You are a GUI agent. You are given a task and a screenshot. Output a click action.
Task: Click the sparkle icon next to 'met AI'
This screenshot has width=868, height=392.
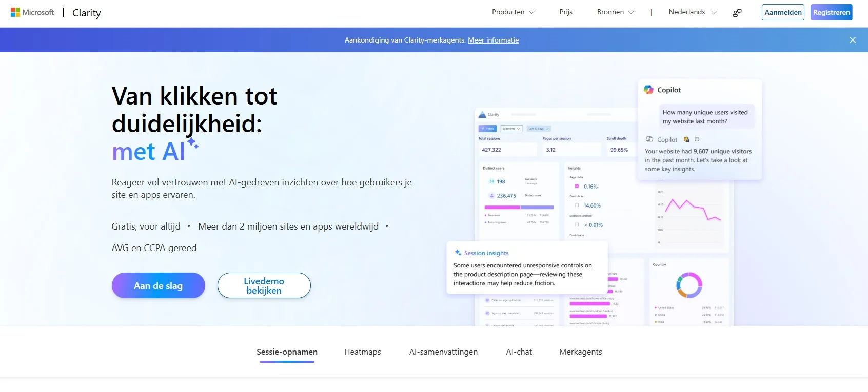click(x=193, y=143)
